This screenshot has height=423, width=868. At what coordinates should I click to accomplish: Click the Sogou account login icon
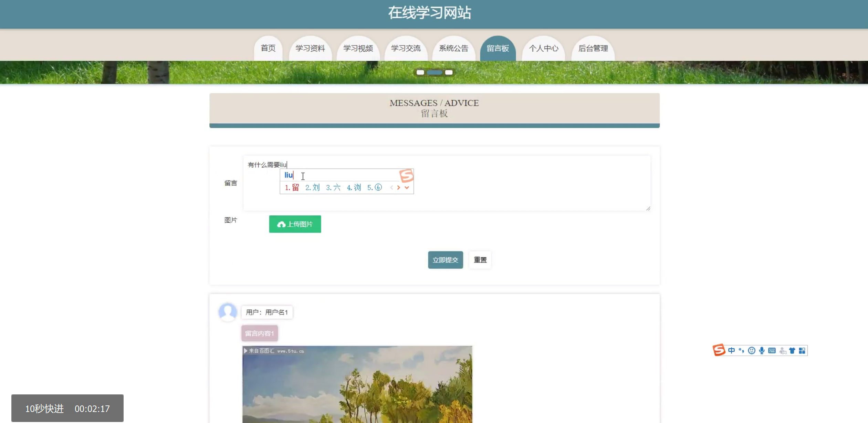(782, 350)
